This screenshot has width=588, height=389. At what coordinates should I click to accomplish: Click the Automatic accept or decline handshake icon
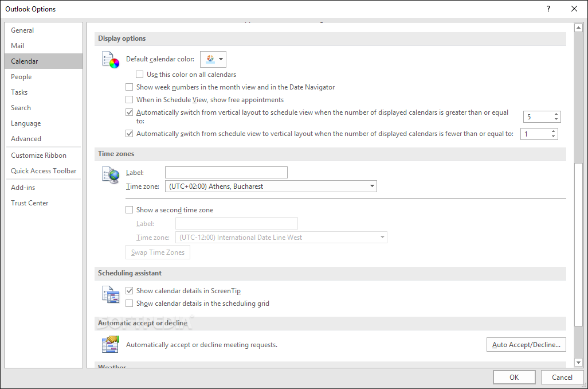(111, 344)
